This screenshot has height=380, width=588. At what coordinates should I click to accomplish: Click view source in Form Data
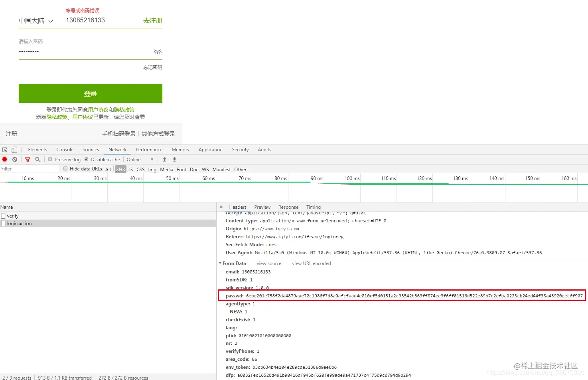tap(269, 263)
